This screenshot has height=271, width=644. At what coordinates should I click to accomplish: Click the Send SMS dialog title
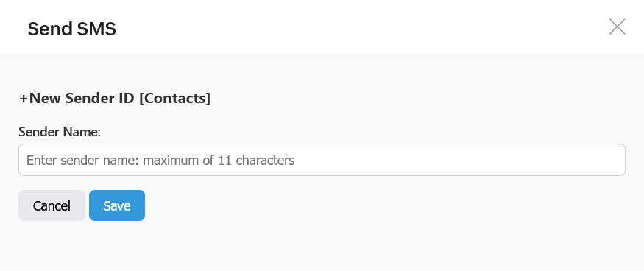[72, 29]
